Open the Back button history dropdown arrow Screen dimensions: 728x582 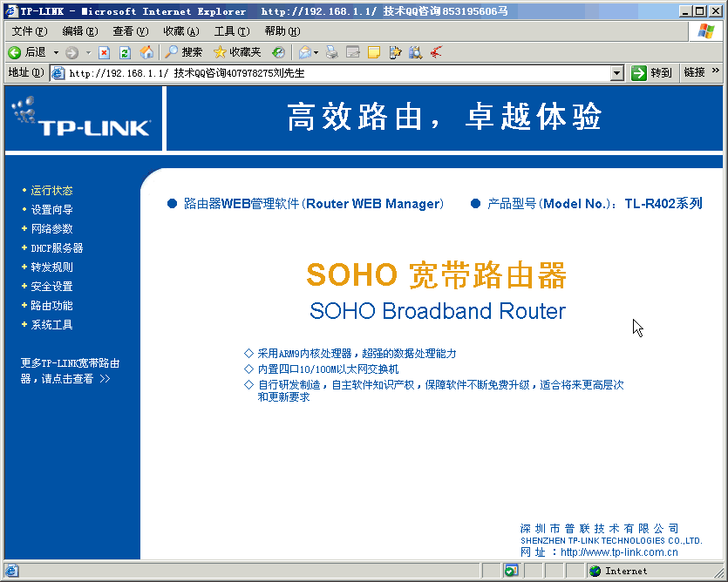[57, 52]
